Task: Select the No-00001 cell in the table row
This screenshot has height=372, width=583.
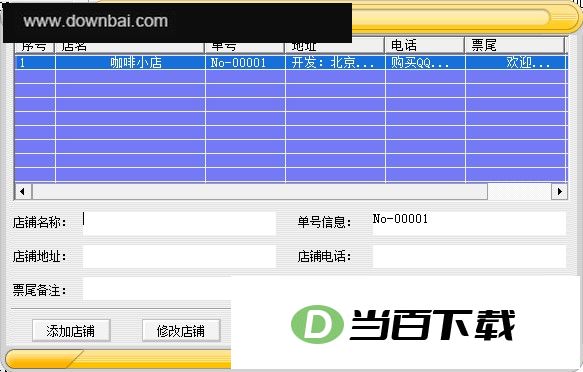Action: pyautogui.click(x=245, y=62)
